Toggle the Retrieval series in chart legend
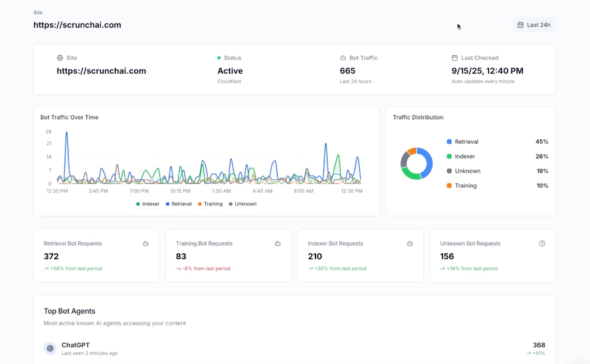 click(179, 204)
